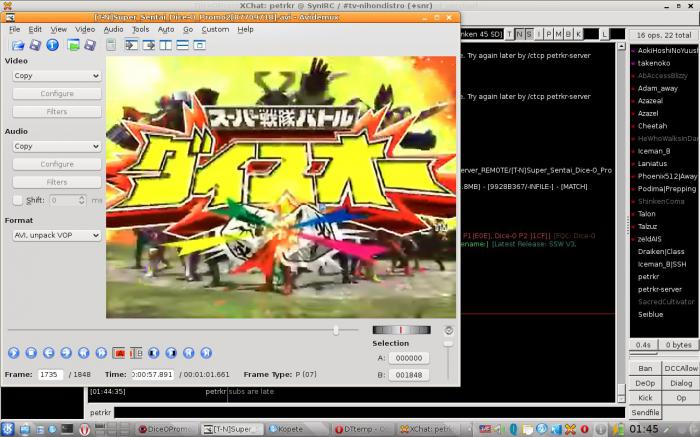Open the Help menu
The image size is (700, 437).
coord(245,29)
